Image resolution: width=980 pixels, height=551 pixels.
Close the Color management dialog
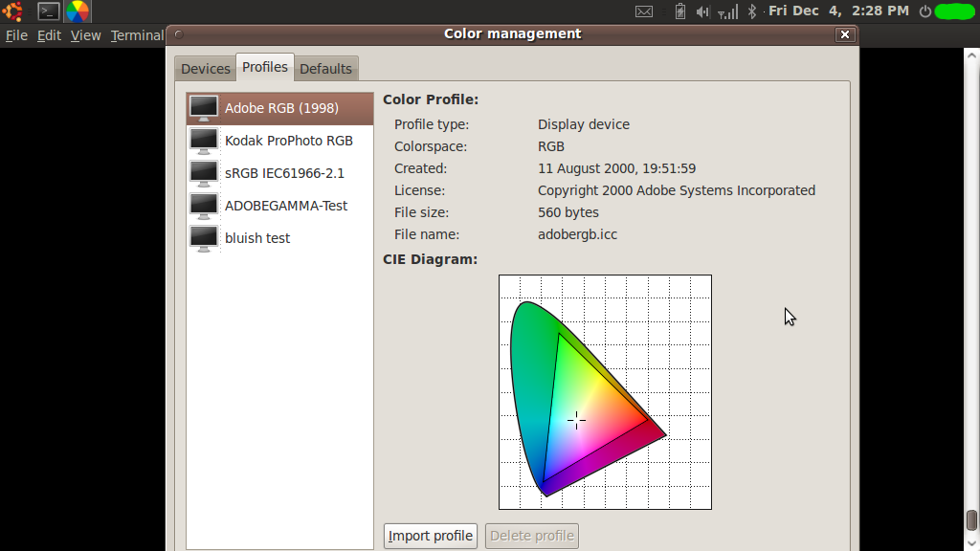click(x=845, y=34)
